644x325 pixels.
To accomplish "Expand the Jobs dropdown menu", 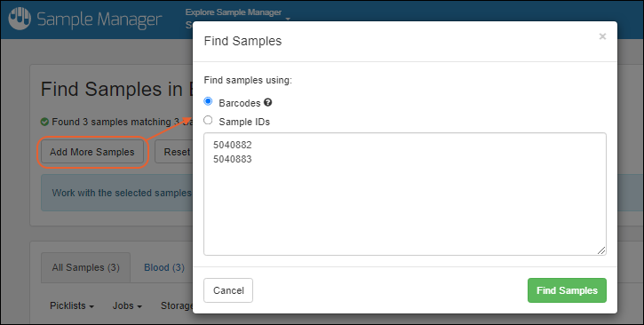I will [x=127, y=305].
